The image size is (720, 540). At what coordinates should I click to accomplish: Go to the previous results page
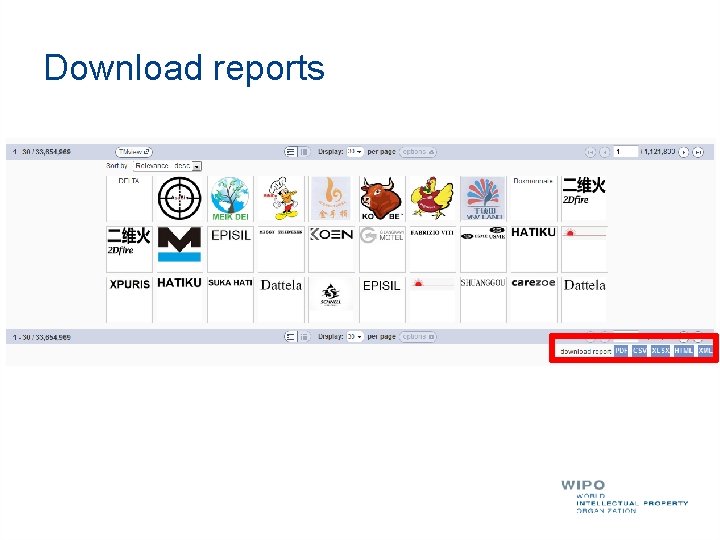click(x=605, y=152)
